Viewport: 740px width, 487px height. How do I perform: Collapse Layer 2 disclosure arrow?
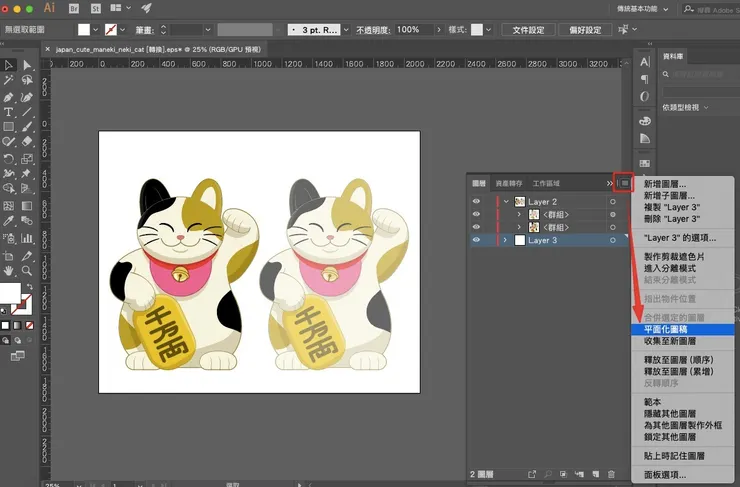point(505,202)
